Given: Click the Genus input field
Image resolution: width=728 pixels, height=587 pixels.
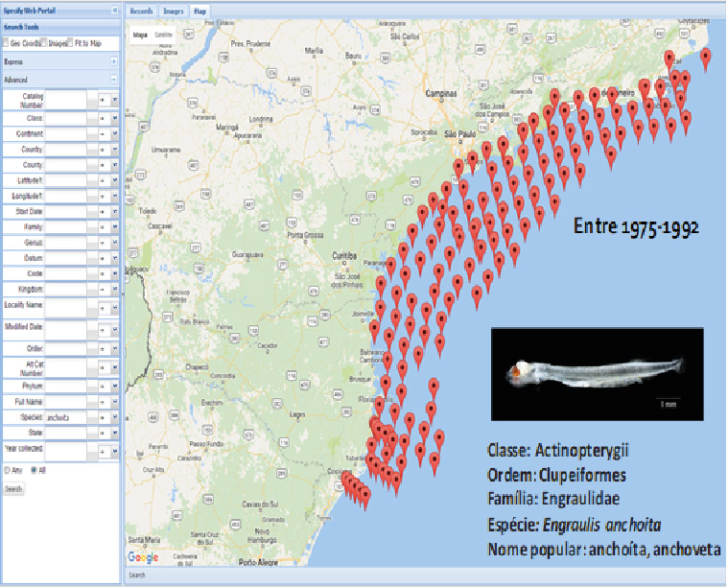Looking at the screenshot, I should (66, 243).
